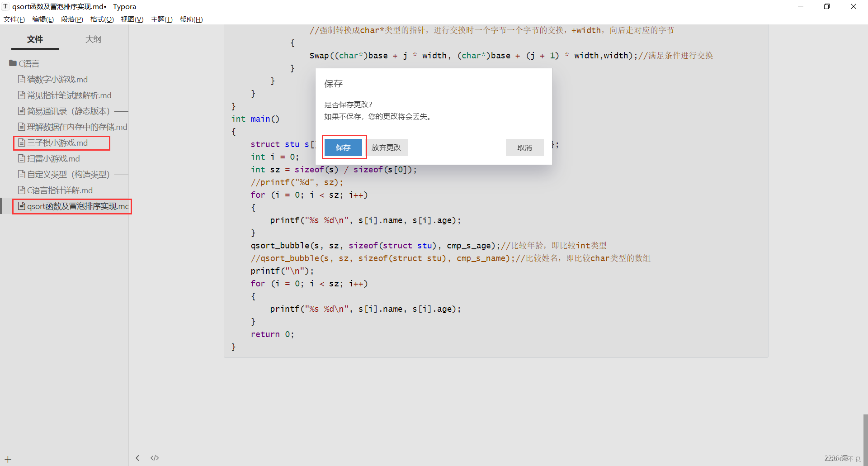868x466 pixels.
Task: Minimize the Typora window
Action: (x=801, y=6)
